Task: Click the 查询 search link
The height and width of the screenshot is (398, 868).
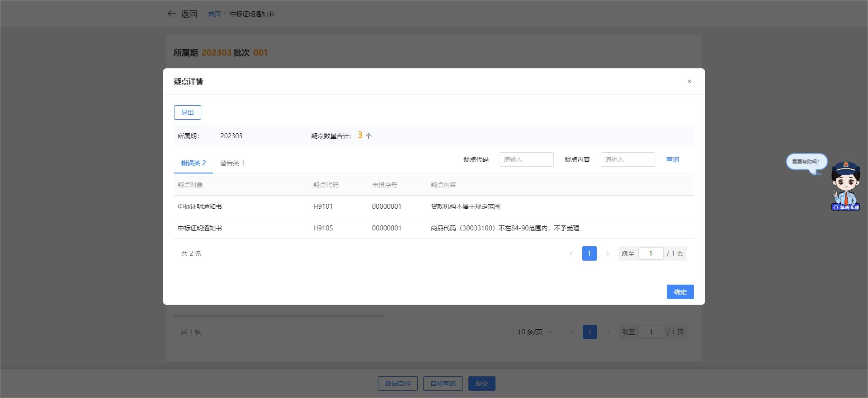Action: (672, 159)
